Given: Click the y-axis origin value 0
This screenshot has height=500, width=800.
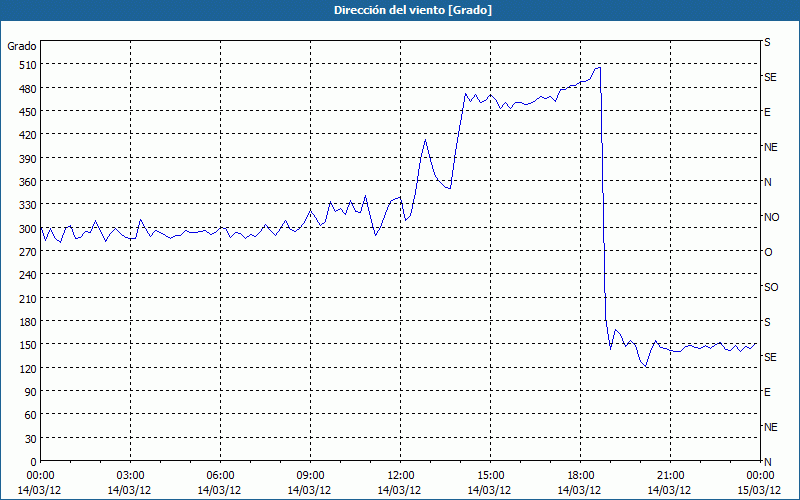Looking at the screenshot, I should point(34,462).
